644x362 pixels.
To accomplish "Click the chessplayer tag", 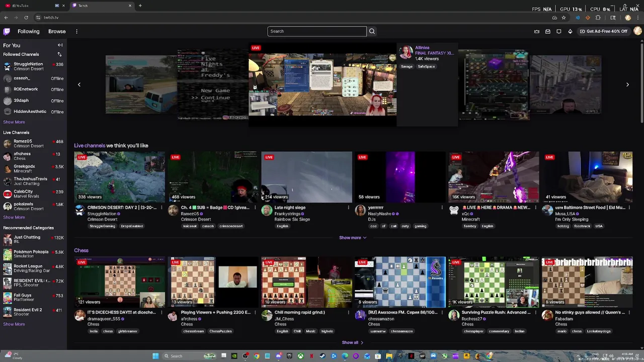I will pos(473,331).
